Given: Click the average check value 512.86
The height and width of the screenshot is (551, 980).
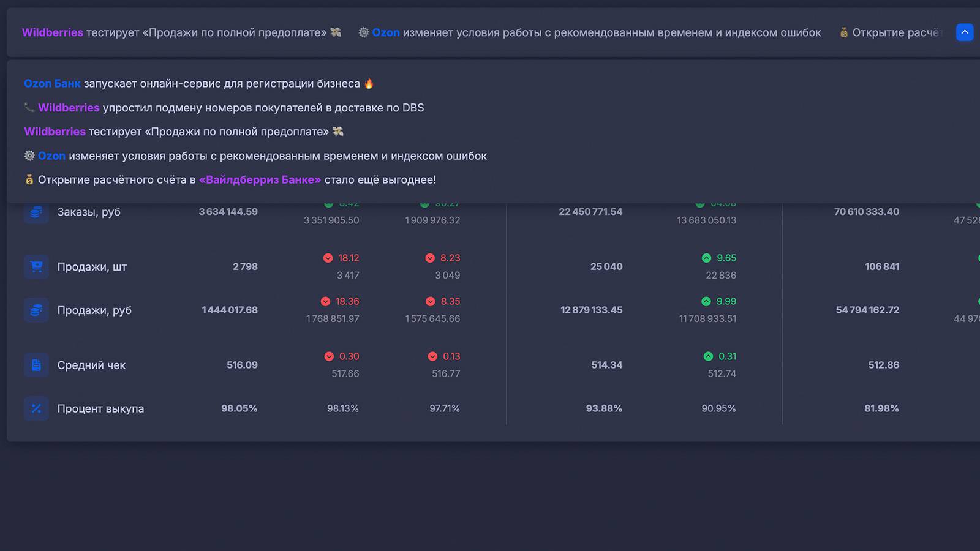Looking at the screenshot, I should pyautogui.click(x=883, y=365).
